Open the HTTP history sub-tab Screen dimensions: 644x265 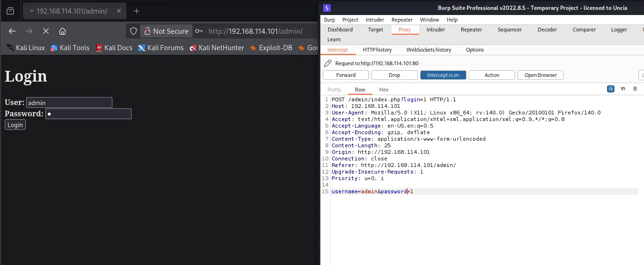(377, 50)
